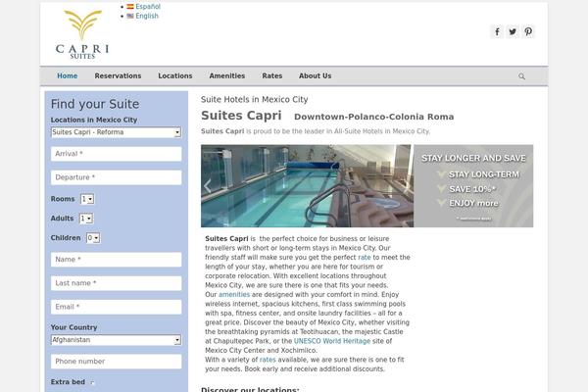Click the Spanish flag icon
The height and width of the screenshot is (392, 588).
click(x=130, y=7)
